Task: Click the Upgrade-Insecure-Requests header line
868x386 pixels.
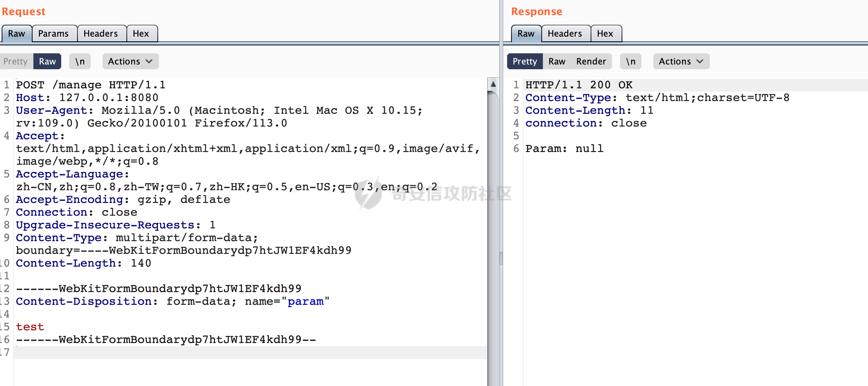Action: coord(116,225)
